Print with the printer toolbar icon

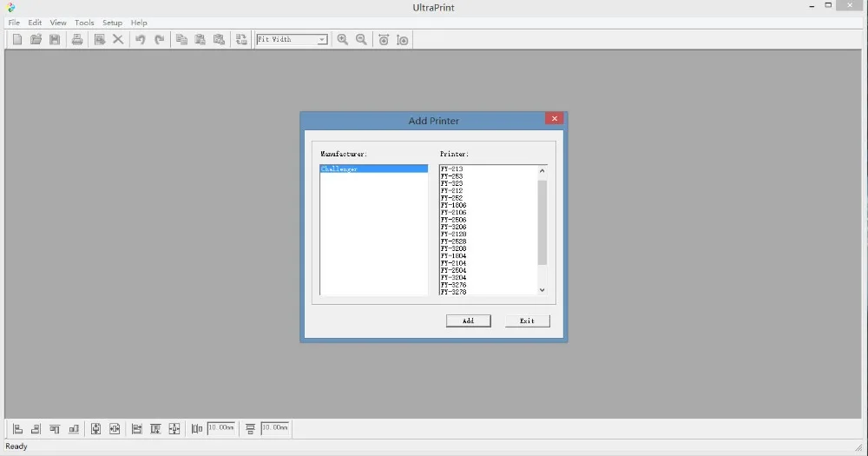[x=77, y=39]
